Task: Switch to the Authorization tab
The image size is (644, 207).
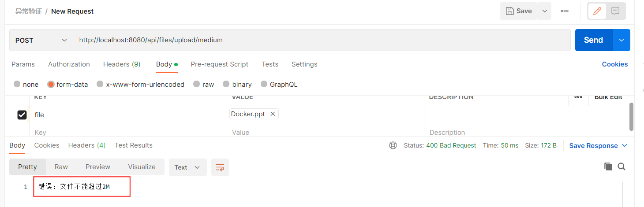Action: pyautogui.click(x=69, y=64)
